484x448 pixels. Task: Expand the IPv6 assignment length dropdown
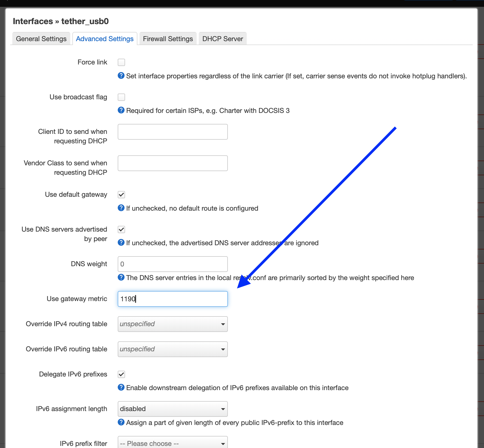tap(173, 409)
